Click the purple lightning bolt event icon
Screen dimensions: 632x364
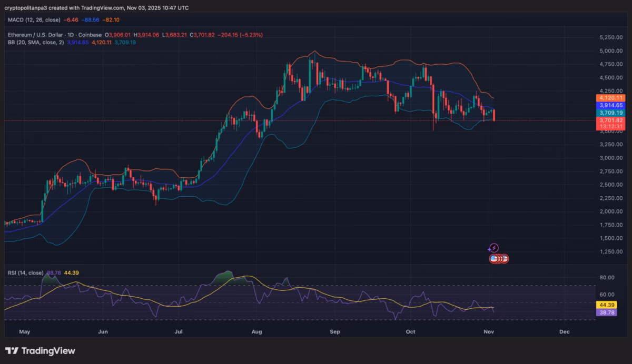coord(494,248)
